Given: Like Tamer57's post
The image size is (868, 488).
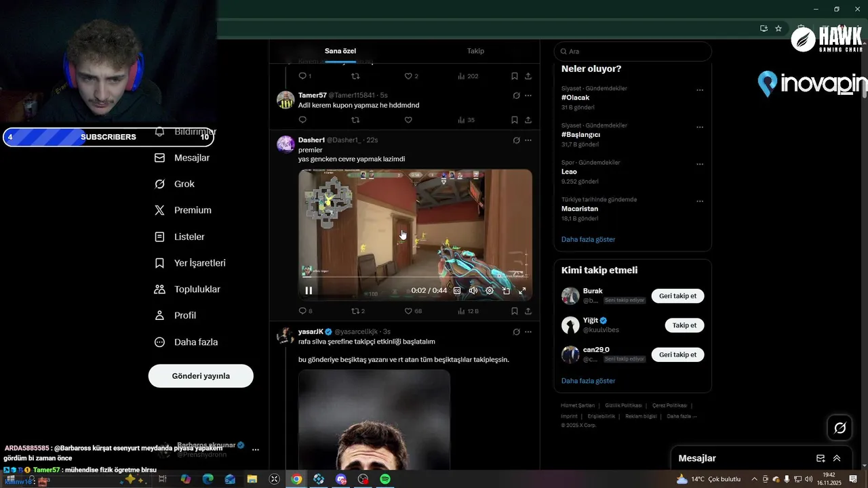Looking at the screenshot, I should (408, 120).
